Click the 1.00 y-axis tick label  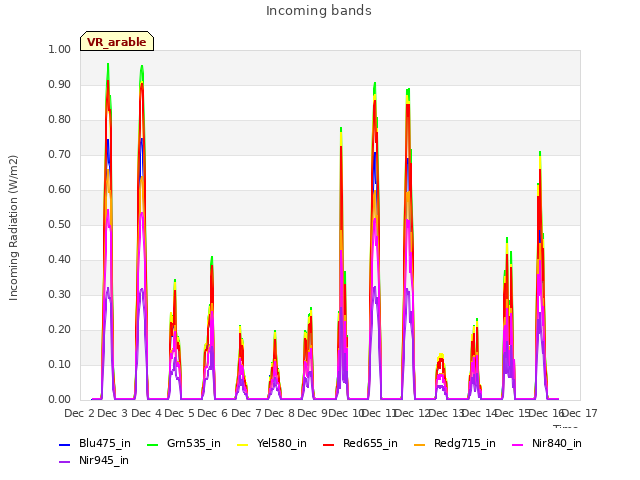coord(60,49)
